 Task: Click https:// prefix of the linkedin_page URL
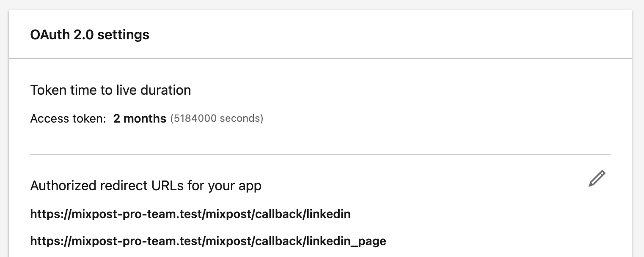point(48,241)
